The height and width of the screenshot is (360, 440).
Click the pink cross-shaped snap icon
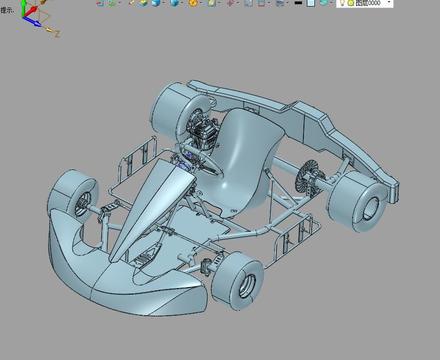click(x=230, y=3)
